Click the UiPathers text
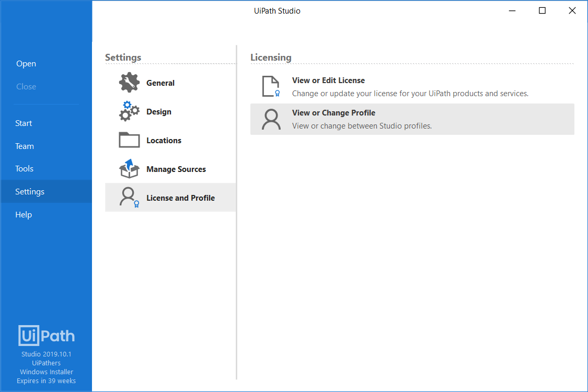 click(46, 363)
